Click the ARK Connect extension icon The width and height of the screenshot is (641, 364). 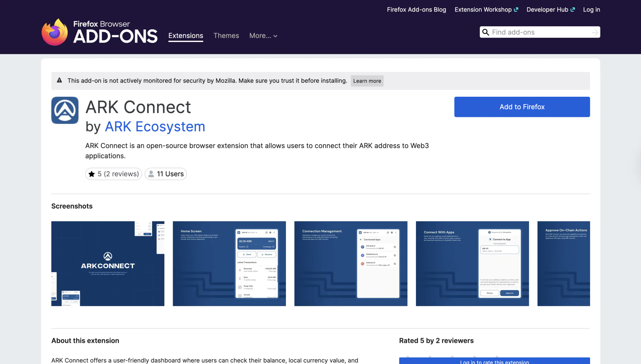coord(65,110)
